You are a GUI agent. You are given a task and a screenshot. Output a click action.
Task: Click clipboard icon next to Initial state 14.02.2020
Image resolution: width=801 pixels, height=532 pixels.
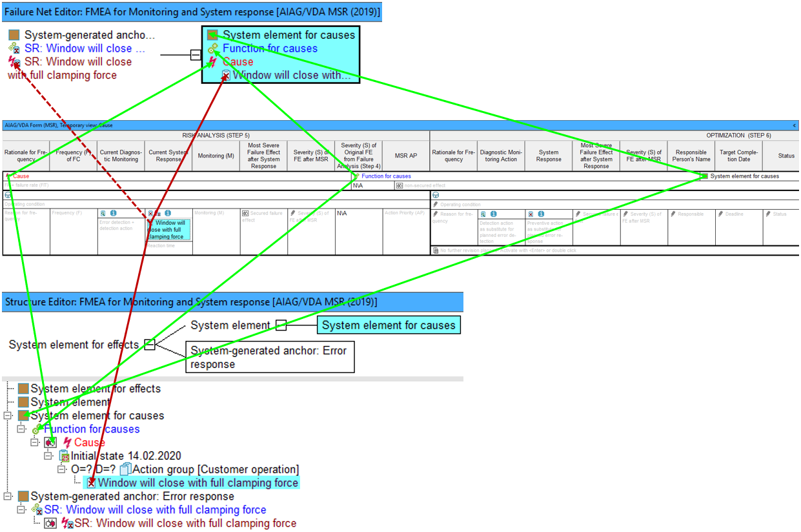[64, 456]
